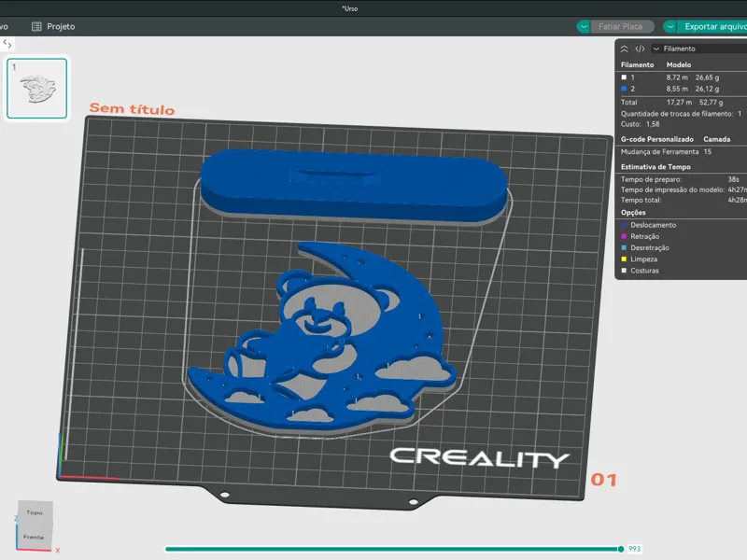This screenshot has height=560, width=747.
Task: Click the Frente face of the view cube
Action: 34,538
